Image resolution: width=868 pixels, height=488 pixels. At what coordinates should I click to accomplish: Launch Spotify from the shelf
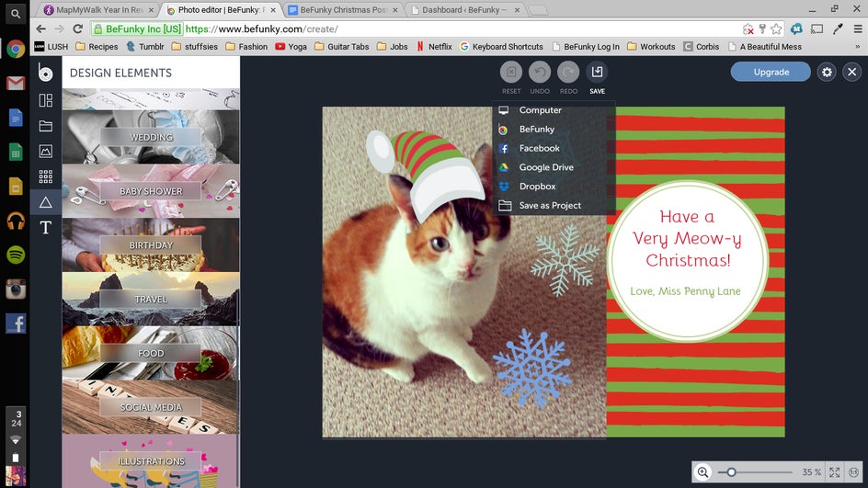pyautogui.click(x=16, y=255)
